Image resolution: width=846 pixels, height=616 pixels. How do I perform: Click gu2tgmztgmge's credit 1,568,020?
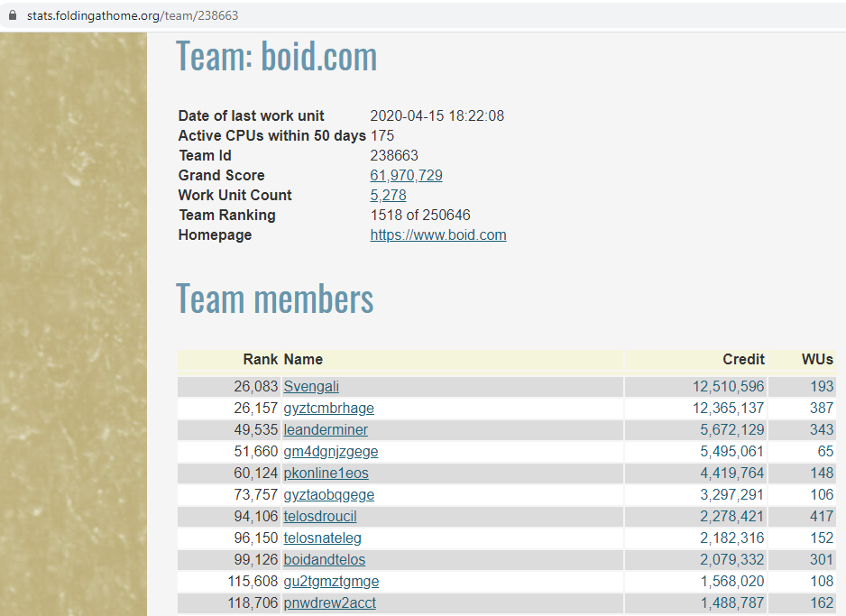732,581
